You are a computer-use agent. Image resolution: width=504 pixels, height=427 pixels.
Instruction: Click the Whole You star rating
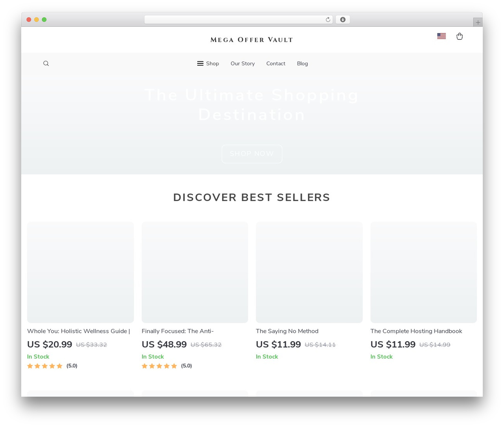pyautogui.click(x=45, y=366)
